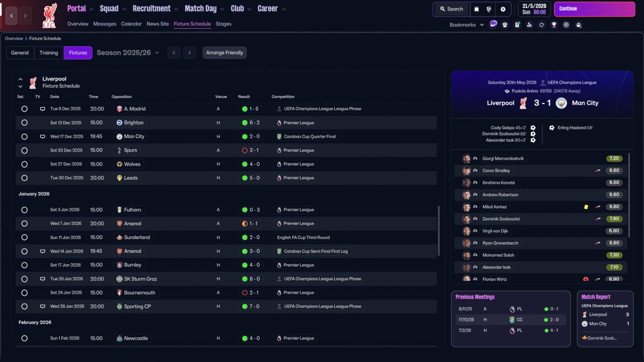Click the shirt shortcut icon in bookmarks bar
The image size is (644, 362).
(505, 25)
